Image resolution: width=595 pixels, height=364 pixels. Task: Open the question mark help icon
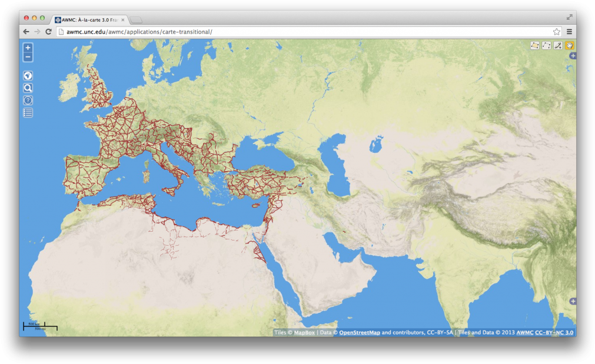tap(28, 101)
